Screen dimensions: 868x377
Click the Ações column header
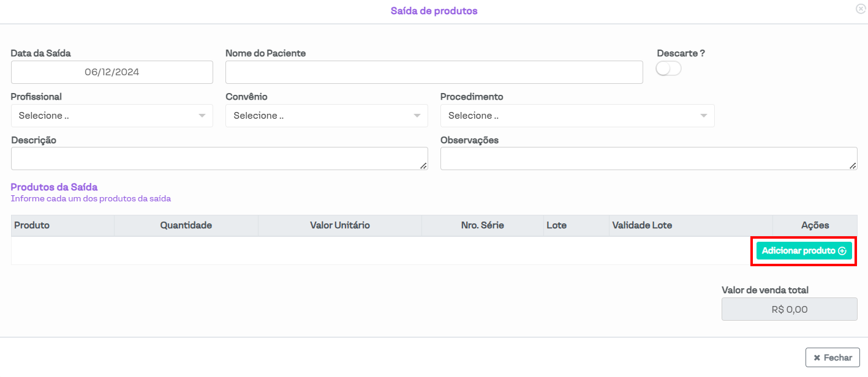pos(815,225)
